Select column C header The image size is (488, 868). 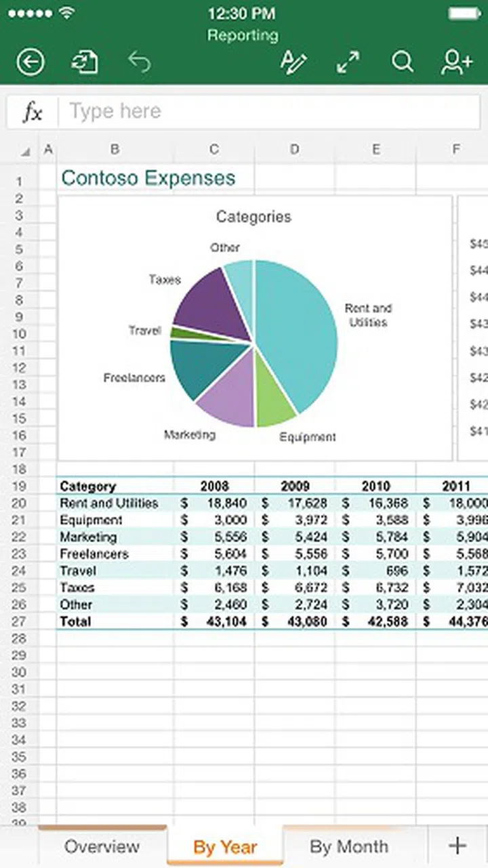click(x=214, y=150)
